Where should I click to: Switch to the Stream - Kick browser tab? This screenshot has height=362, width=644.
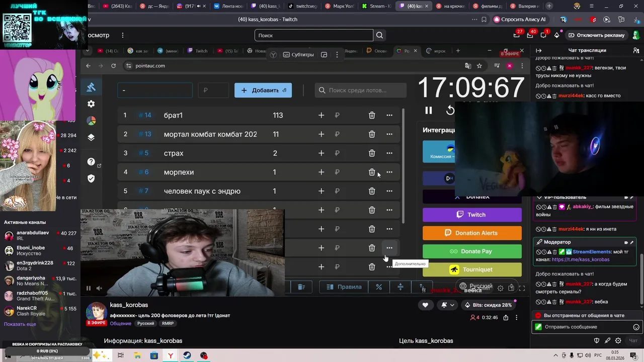pyautogui.click(x=376, y=6)
